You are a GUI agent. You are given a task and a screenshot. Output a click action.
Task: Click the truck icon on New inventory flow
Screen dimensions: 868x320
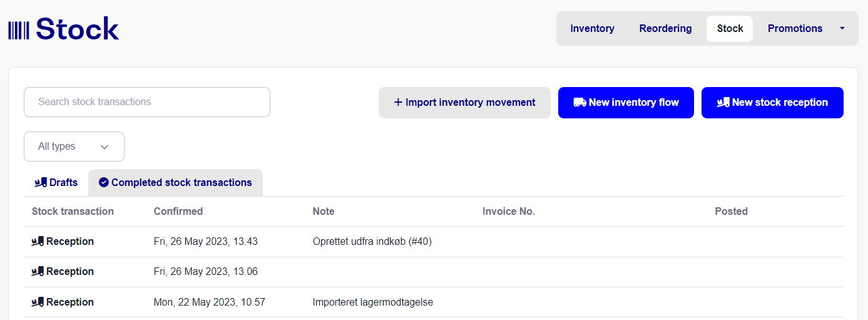580,102
